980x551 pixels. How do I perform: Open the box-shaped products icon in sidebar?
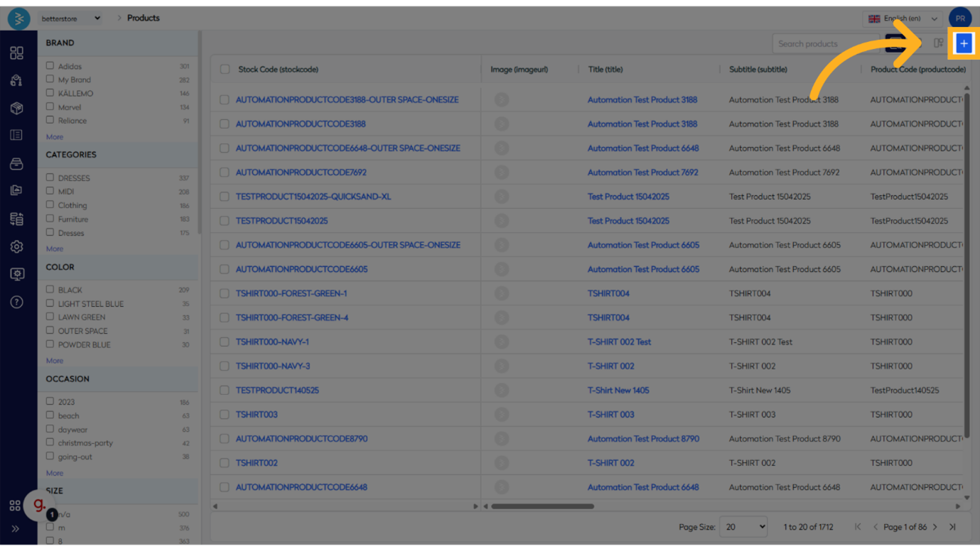tap(16, 108)
